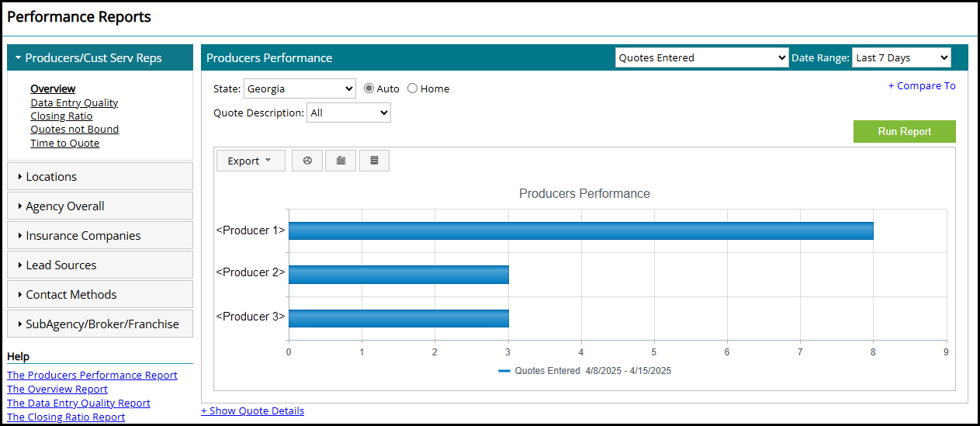Click the <Producer 1> axis label
This screenshot has height=426, width=980.
(x=251, y=230)
